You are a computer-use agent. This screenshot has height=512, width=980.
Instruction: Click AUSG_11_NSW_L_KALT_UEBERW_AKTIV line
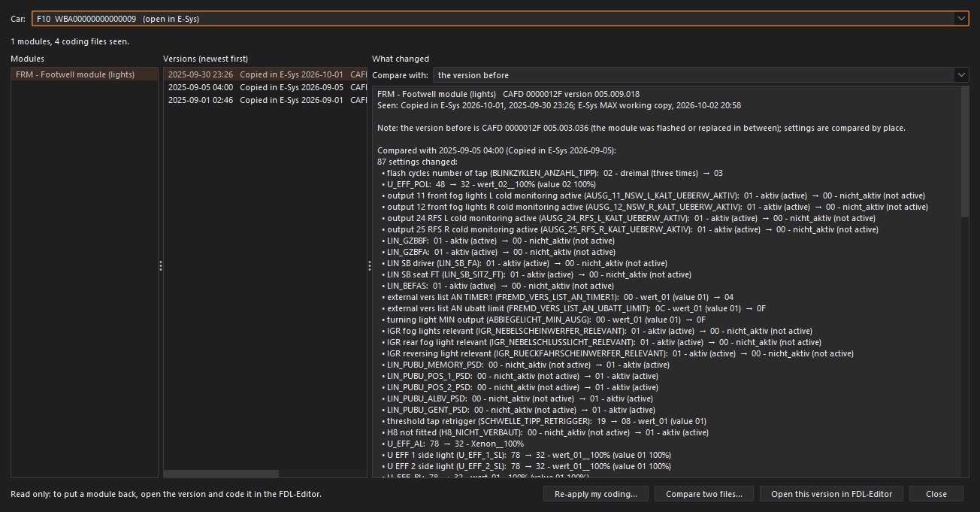[654, 195]
